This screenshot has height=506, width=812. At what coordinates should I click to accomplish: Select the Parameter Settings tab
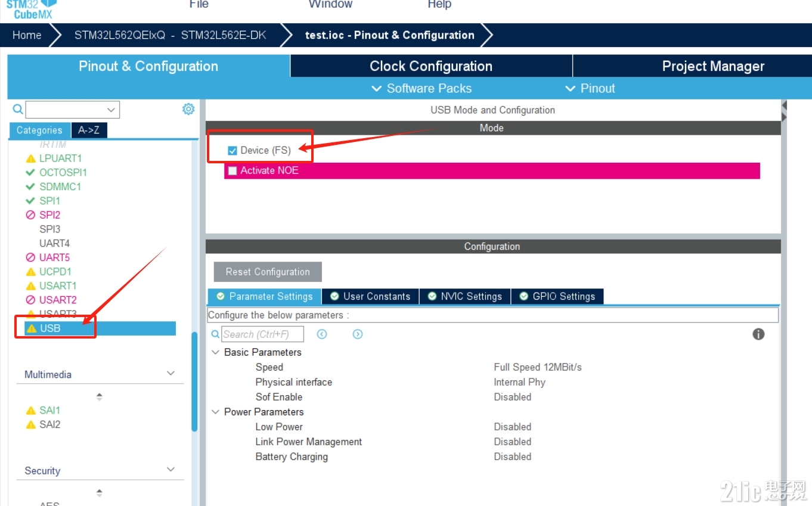tap(264, 296)
